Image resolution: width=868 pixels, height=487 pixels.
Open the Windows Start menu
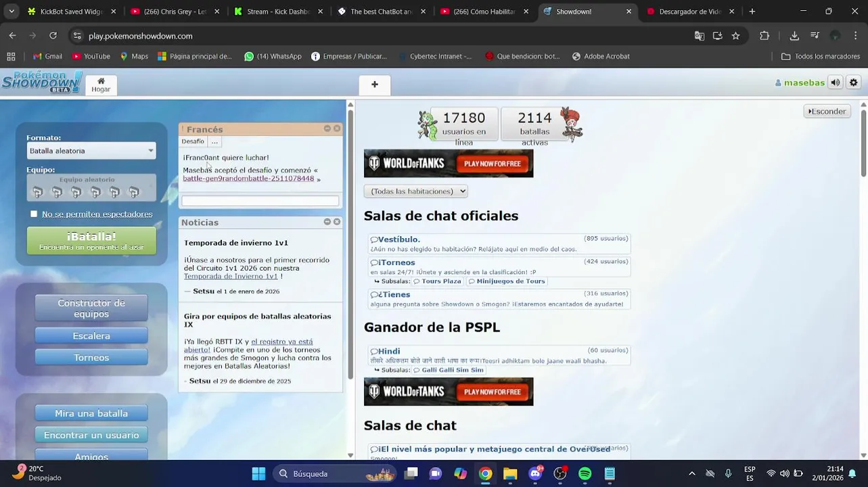point(258,473)
